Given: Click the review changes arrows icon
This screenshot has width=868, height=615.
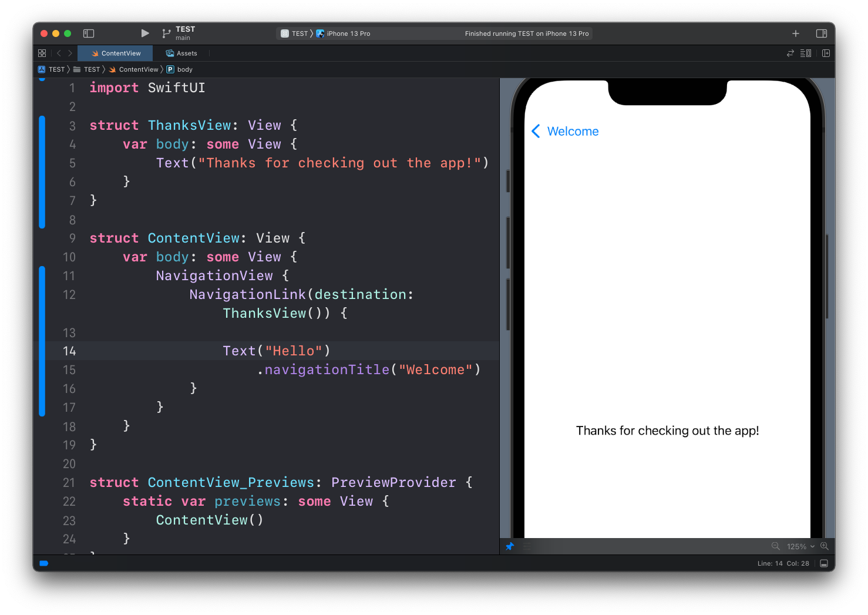Looking at the screenshot, I should point(790,53).
